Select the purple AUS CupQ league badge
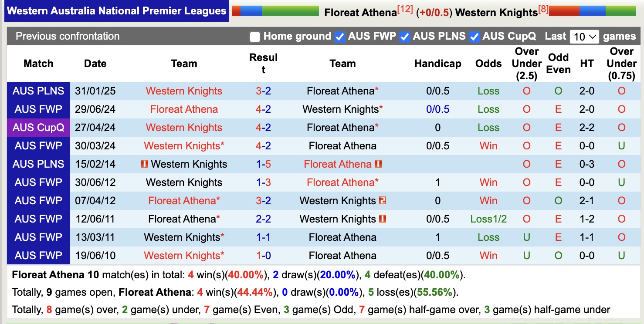This screenshot has height=324, width=644. coord(38,128)
